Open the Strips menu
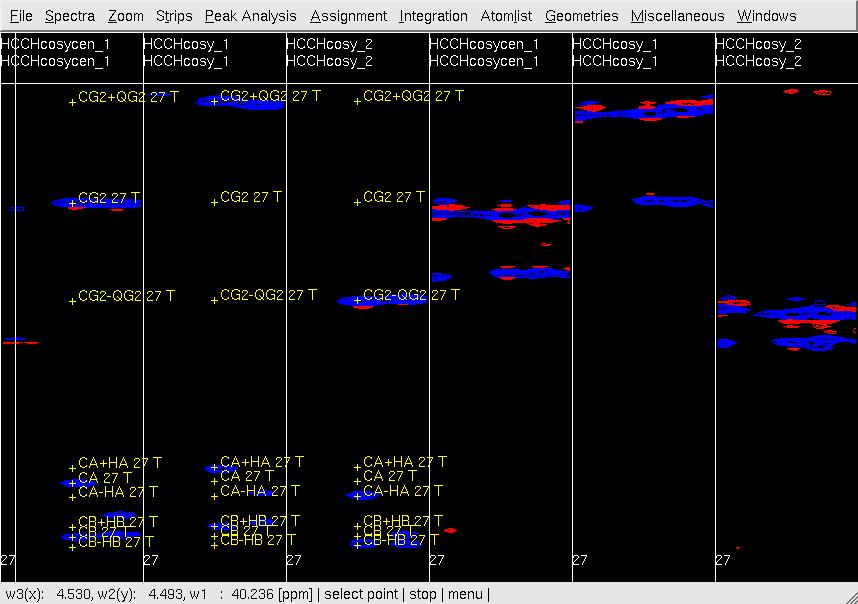This screenshot has height=604, width=858. [174, 16]
